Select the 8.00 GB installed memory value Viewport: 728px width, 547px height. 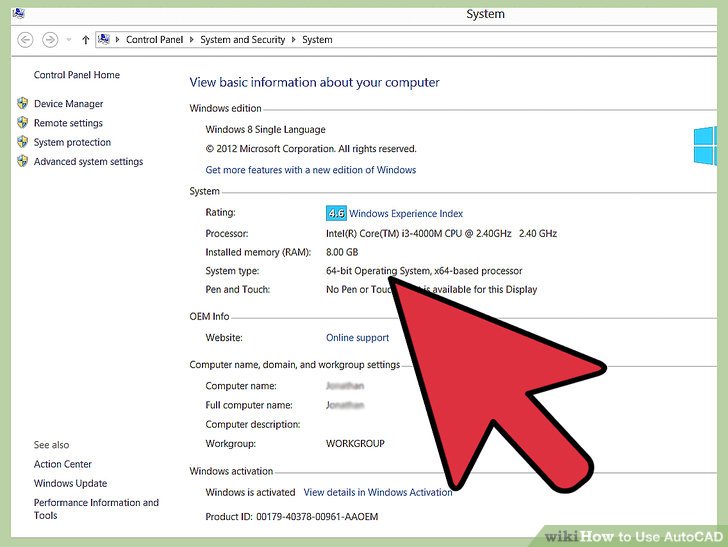[x=342, y=252]
